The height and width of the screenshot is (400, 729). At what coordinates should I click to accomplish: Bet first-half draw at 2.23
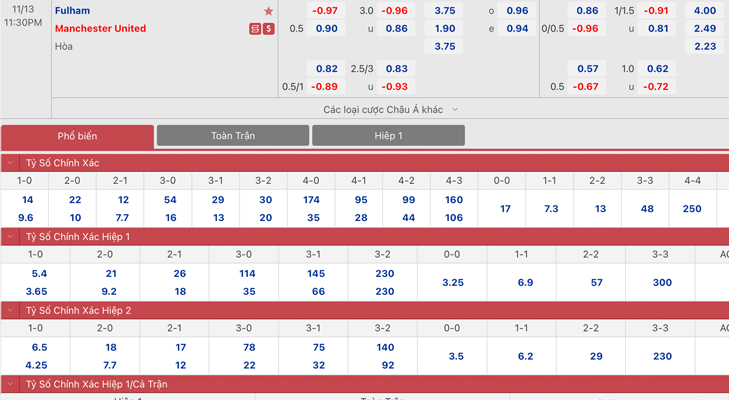(704, 47)
